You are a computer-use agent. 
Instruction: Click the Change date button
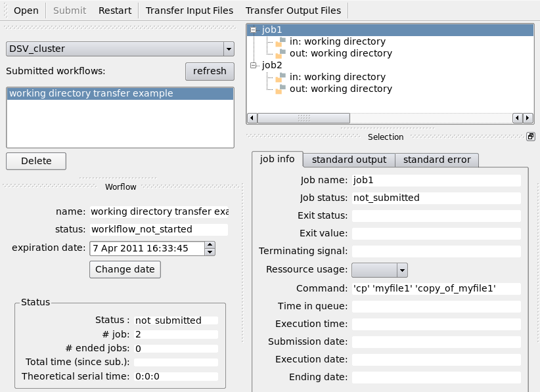tap(125, 269)
